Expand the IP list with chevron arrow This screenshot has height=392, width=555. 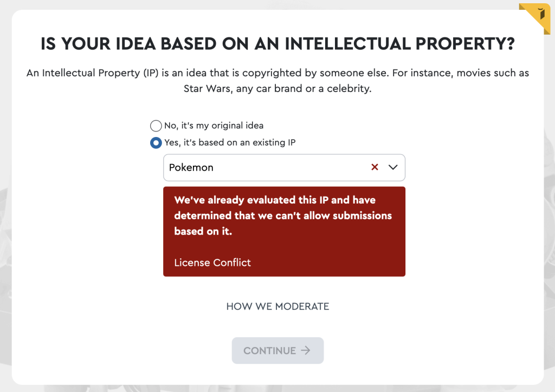click(x=393, y=167)
